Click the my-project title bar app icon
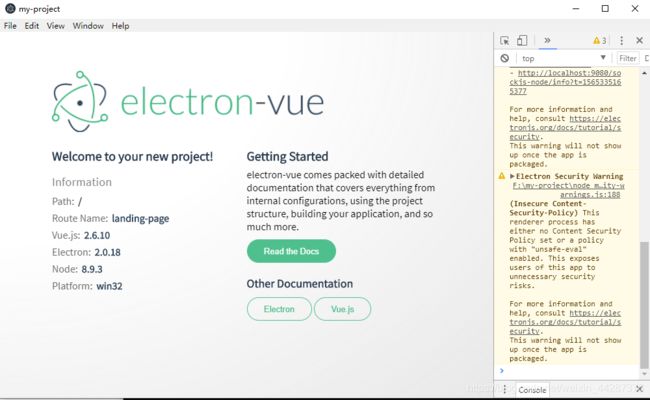 point(10,9)
